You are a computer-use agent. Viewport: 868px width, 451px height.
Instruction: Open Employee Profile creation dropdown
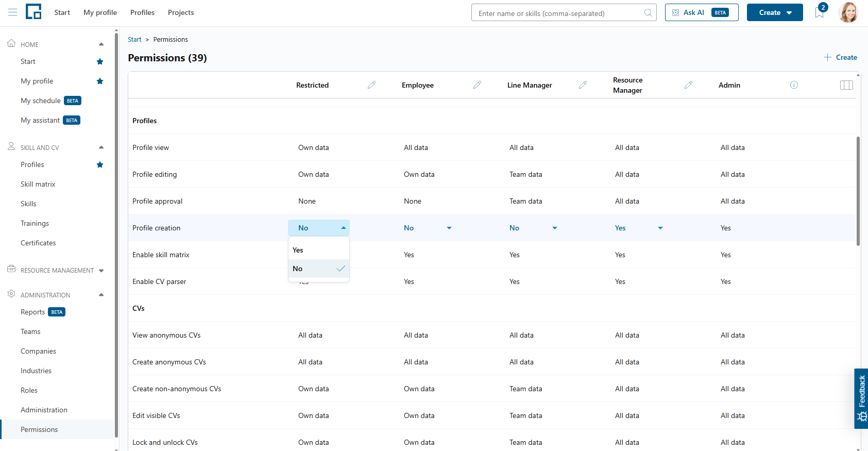point(427,228)
